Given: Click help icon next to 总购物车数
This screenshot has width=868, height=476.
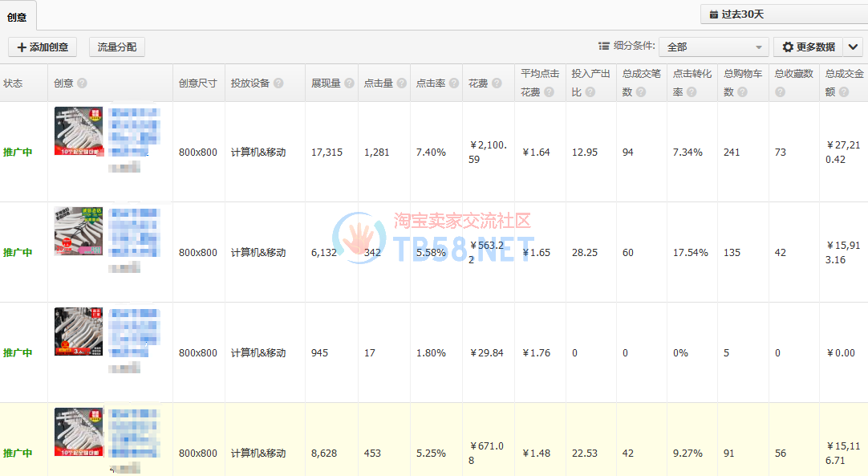Looking at the screenshot, I should pyautogui.click(x=742, y=92).
